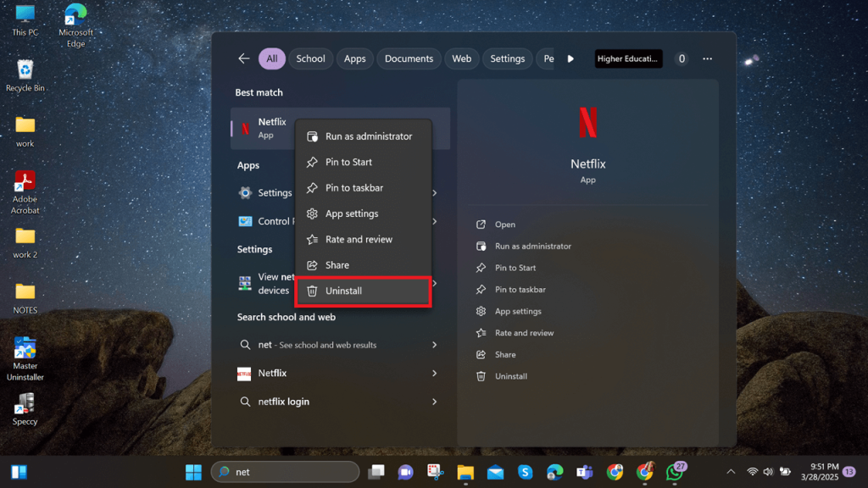This screenshot has width=868, height=488.
Task: Expand the "netflix login" search suggestion
Action: pos(435,402)
